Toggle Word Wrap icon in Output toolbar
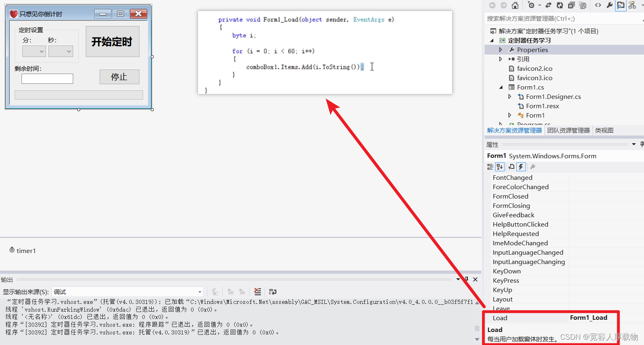The image size is (644, 345). (273, 292)
